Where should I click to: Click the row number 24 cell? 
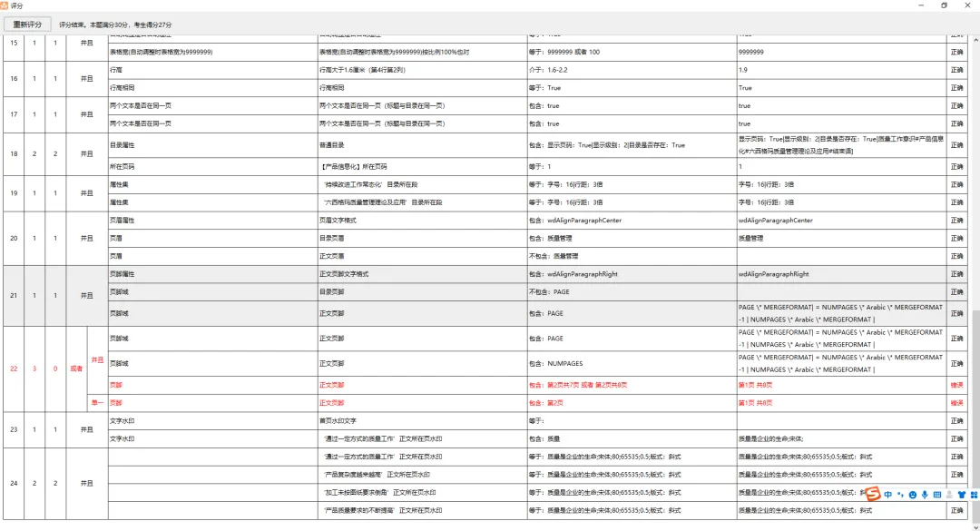(x=14, y=484)
